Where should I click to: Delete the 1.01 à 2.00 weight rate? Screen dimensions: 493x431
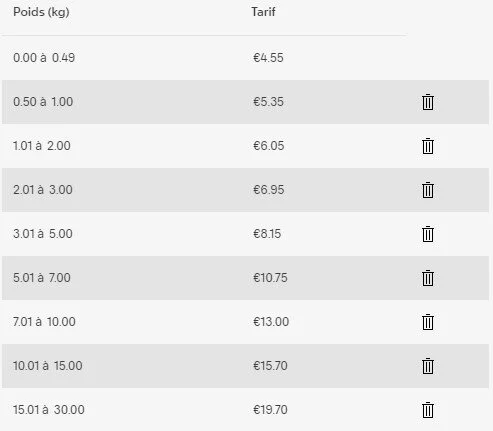coord(428,146)
